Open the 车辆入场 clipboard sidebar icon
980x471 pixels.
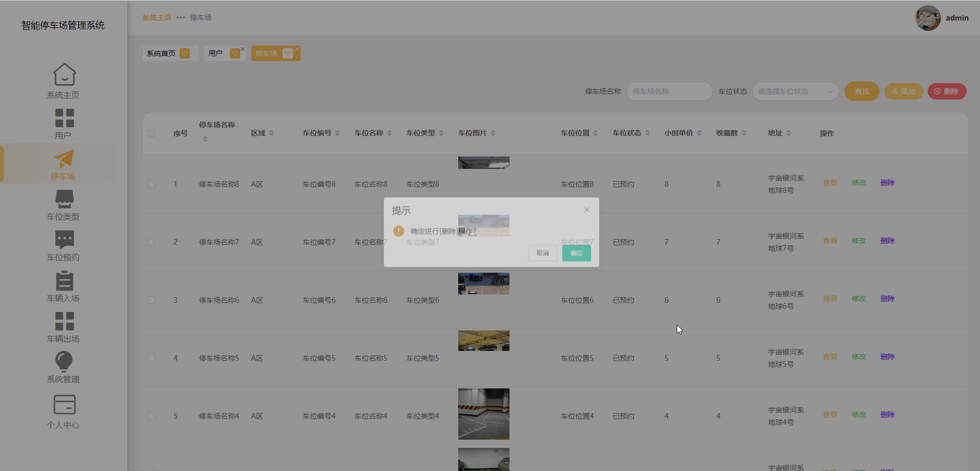point(64,281)
